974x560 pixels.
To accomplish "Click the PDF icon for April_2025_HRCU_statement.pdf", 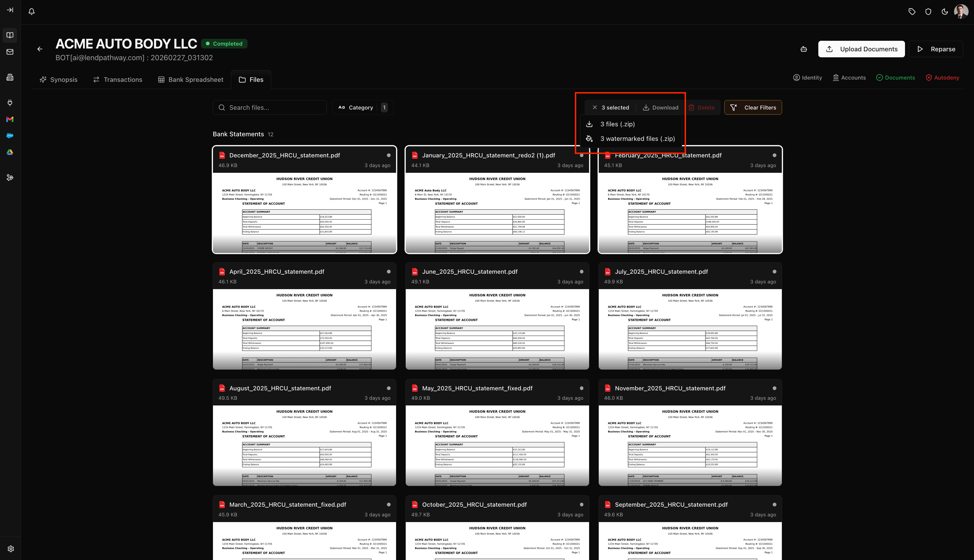I will [x=222, y=272].
